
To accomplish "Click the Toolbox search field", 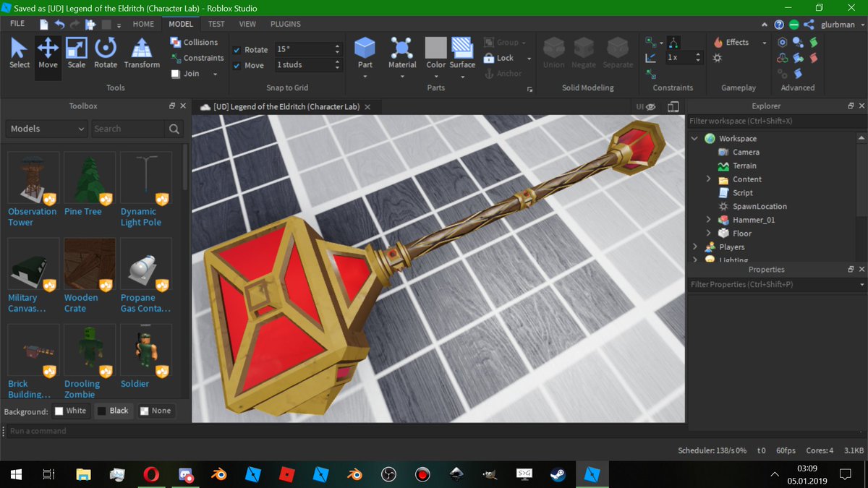I will coord(127,129).
